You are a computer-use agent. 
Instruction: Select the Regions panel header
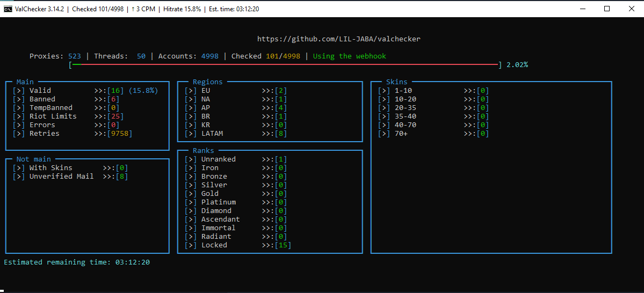207,82
